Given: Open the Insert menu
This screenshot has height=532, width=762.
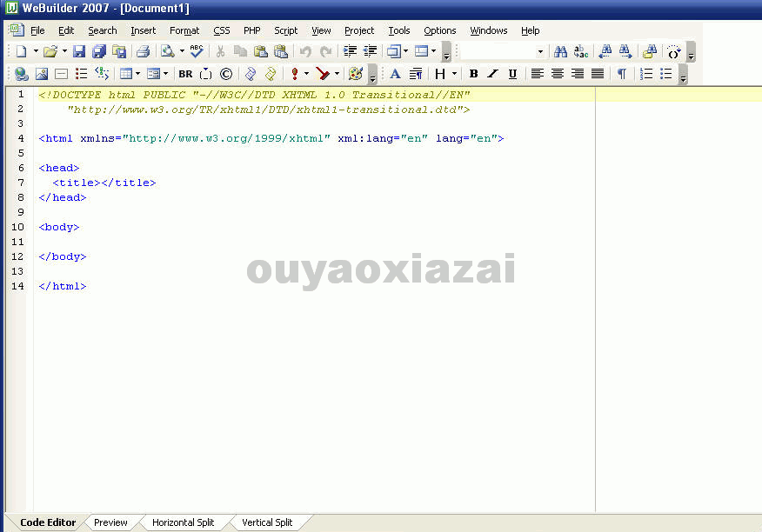Looking at the screenshot, I should [x=143, y=30].
